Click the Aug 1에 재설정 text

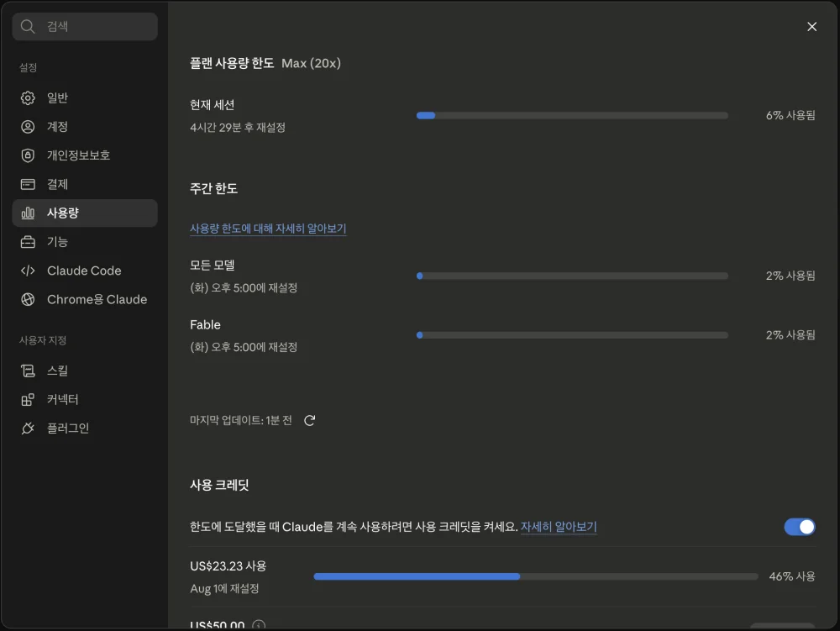point(224,589)
